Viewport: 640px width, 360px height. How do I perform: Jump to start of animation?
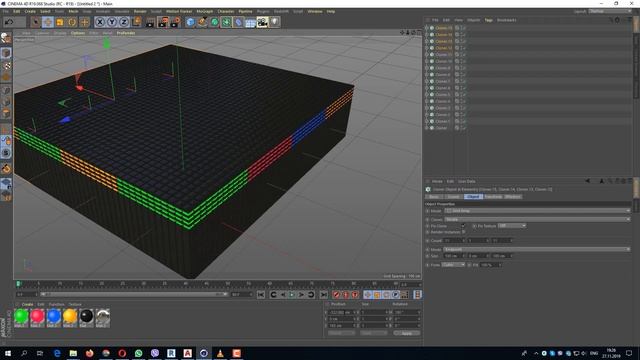click(261, 295)
